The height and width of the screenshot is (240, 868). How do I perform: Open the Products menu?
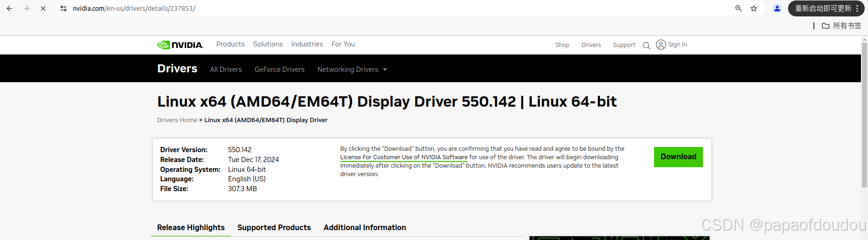pyautogui.click(x=230, y=44)
